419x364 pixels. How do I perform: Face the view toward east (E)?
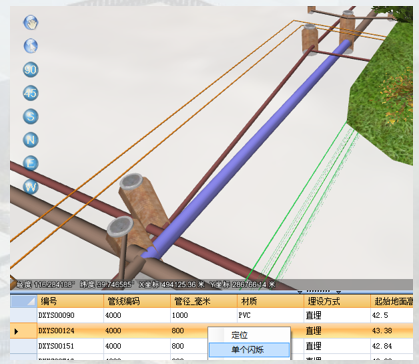[x=31, y=163]
